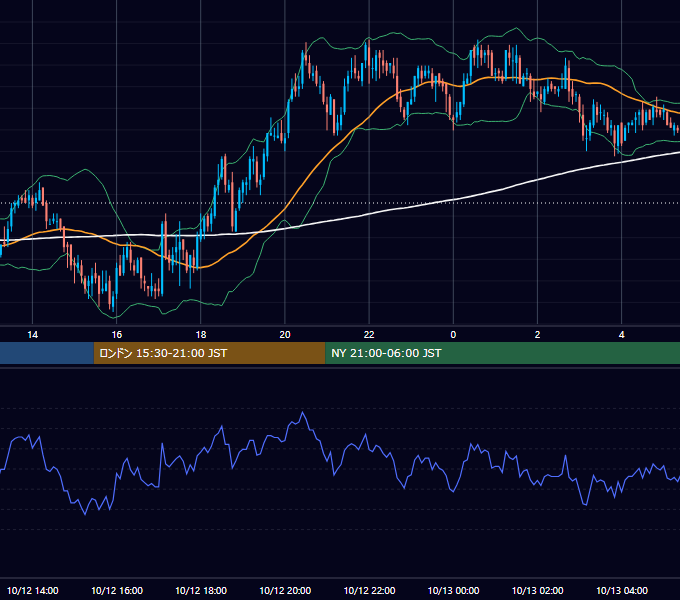Screen dimensions: 680x600
Task: Click the blue session bar before ロンドン
Action: 47,353
